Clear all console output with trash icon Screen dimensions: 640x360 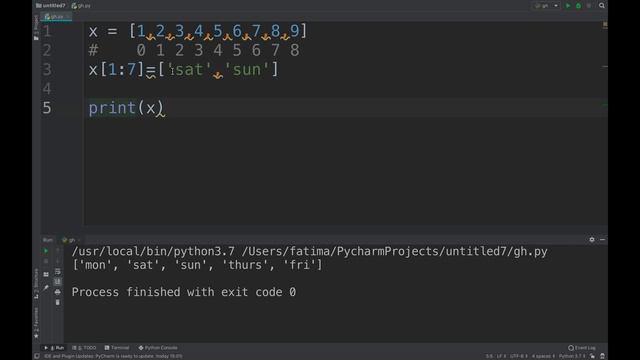[58, 302]
